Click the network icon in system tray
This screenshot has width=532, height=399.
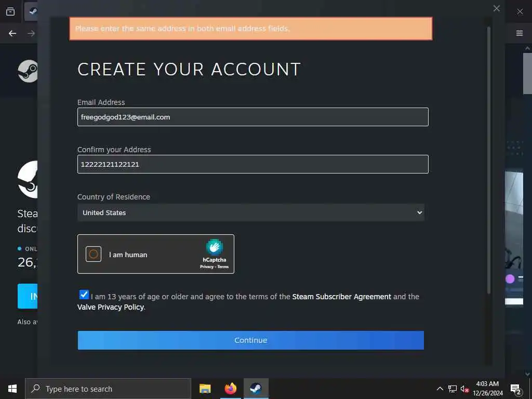453,389
